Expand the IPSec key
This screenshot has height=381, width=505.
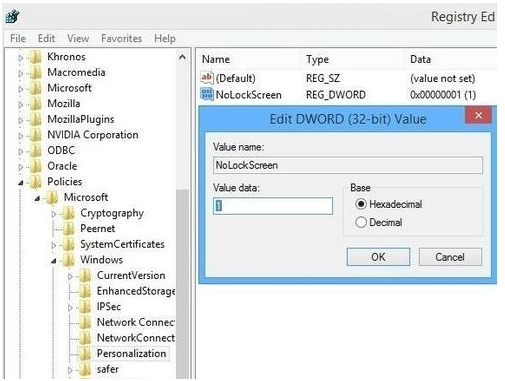click(x=70, y=308)
